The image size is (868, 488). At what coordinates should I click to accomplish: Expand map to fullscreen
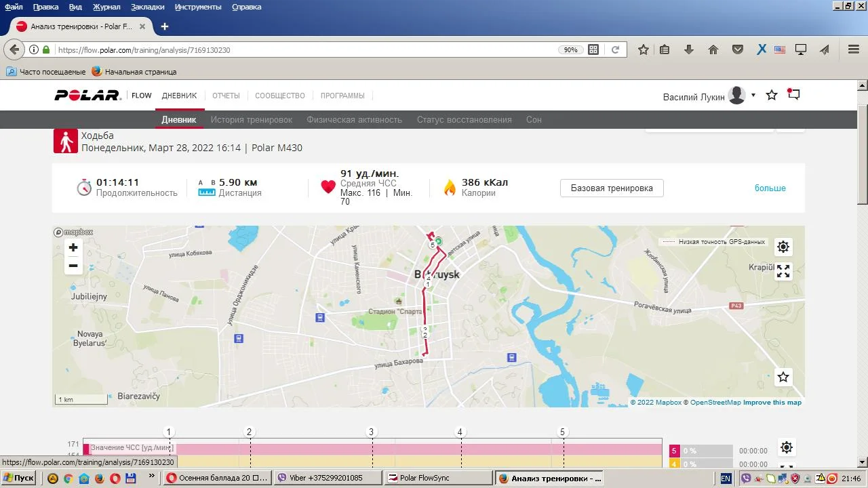click(x=783, y=272)
